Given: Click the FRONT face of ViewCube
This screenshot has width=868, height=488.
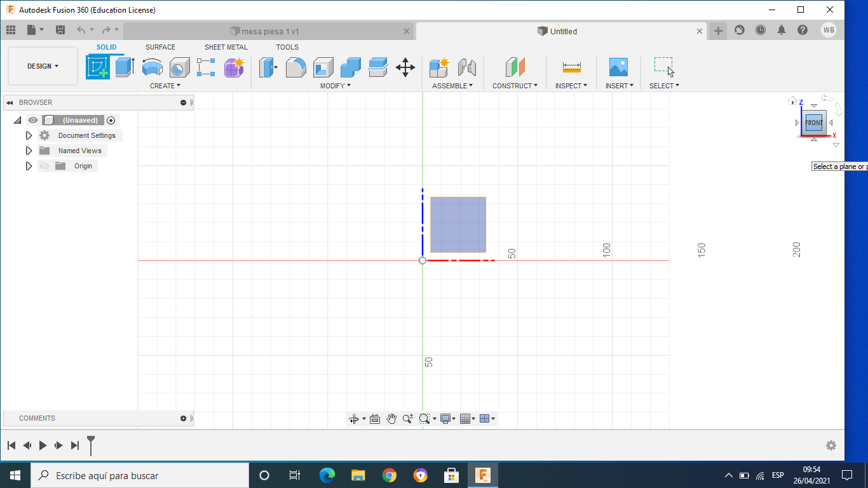Looking at the screenshot, I should 814,123.
